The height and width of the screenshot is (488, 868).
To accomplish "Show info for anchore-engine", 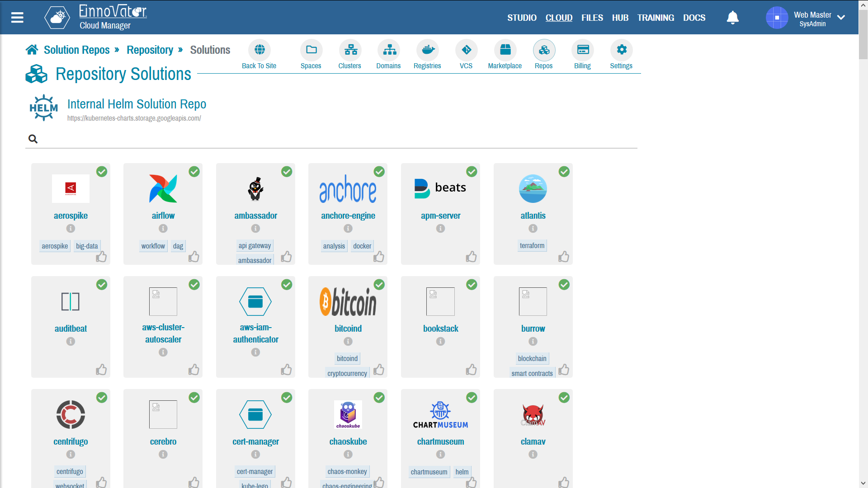I will [348, 229].
